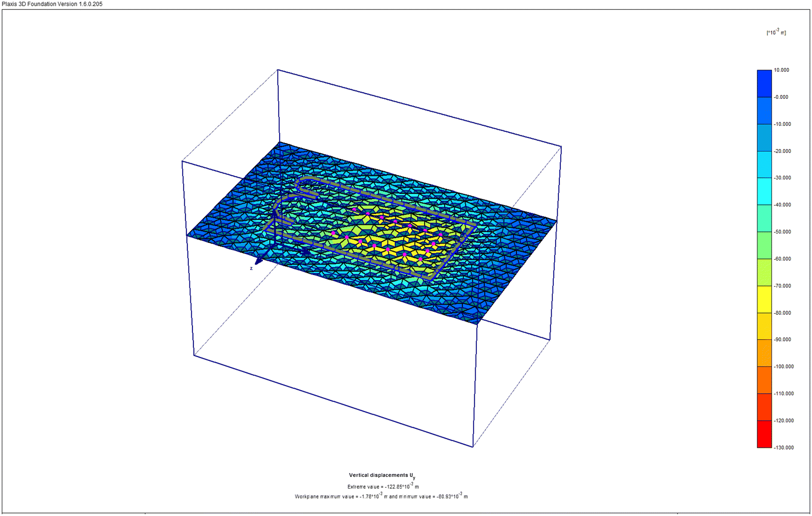Click the -90.000 legend value
812x516 pixels.
pyautogui.click(x=782, y=340)
